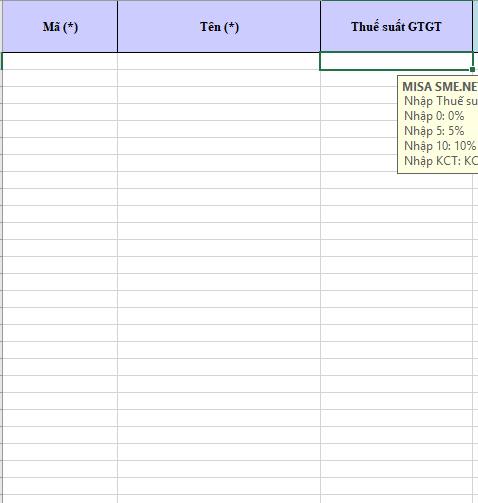Viewport: 478px width, 503px height.
Task: Click the active green-bordered cell under Thuế suất GTGT
Action: [x=396, y=61]
